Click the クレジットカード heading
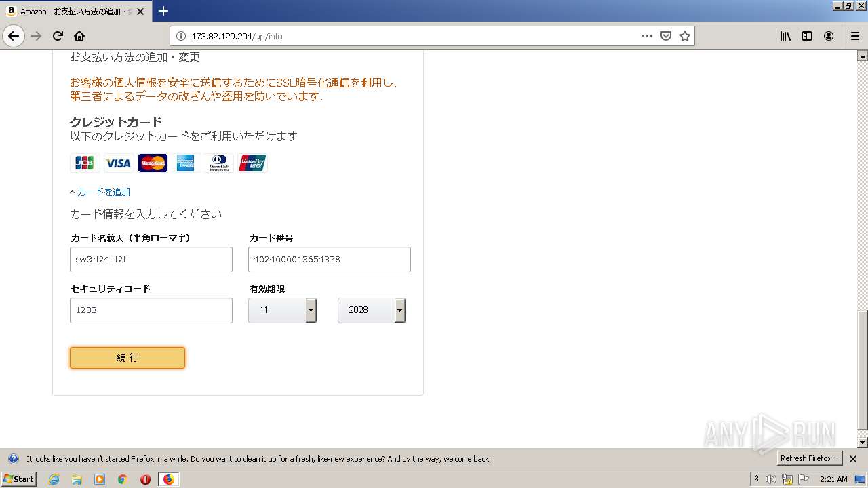This screenshot has width=868, height=488. 116,122
